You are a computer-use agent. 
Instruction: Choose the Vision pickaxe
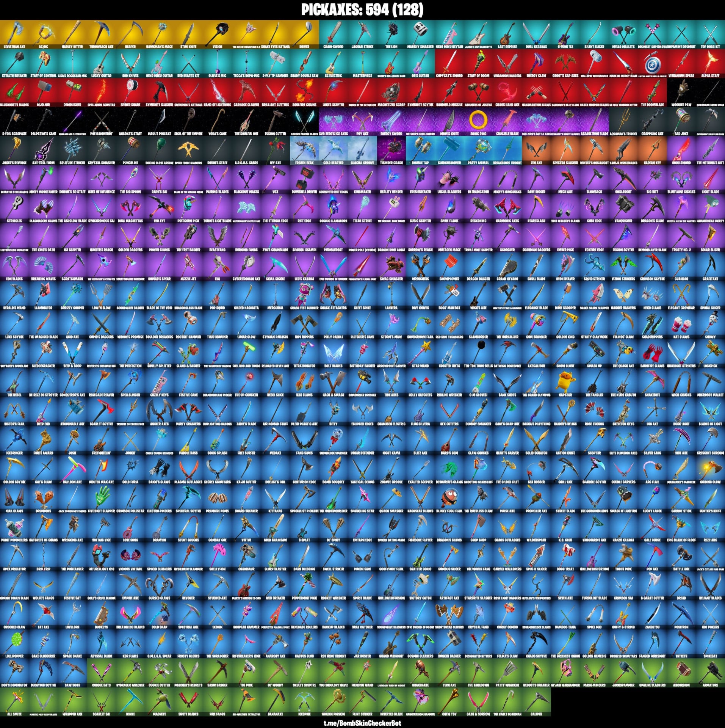(218, 35)
